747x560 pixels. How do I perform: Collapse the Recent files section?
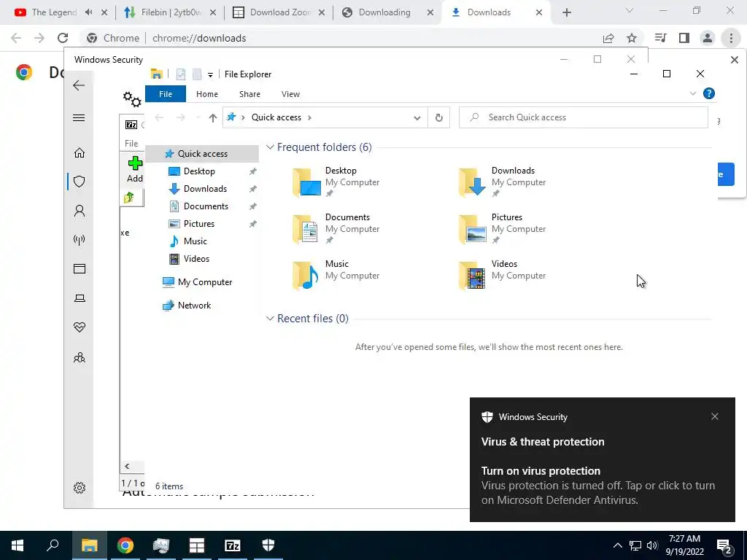coord(270,319)
